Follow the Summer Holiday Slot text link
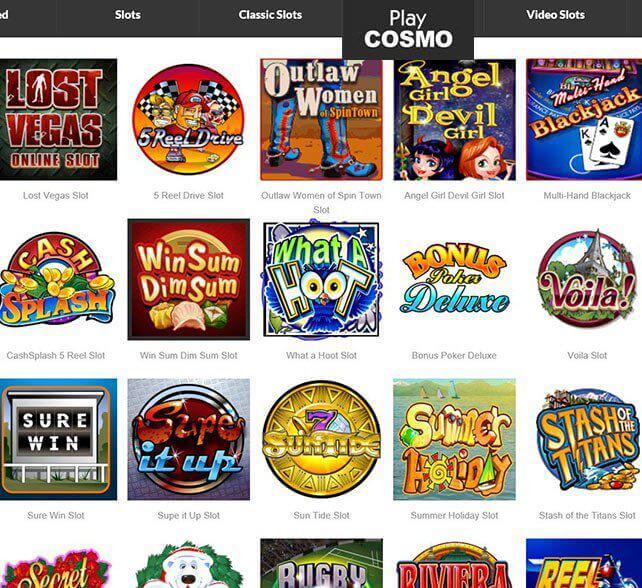Screen dimensions: 642x588 click(454, 516)
